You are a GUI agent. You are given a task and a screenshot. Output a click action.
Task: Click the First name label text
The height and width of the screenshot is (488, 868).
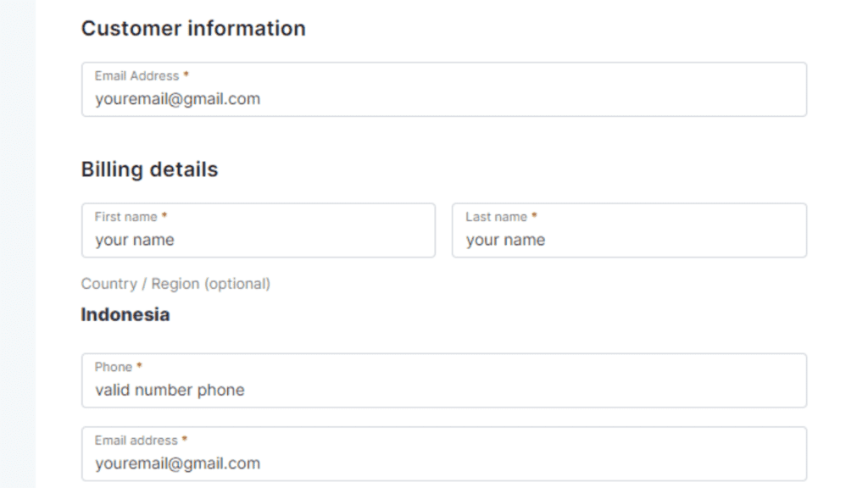pos(125,217)
